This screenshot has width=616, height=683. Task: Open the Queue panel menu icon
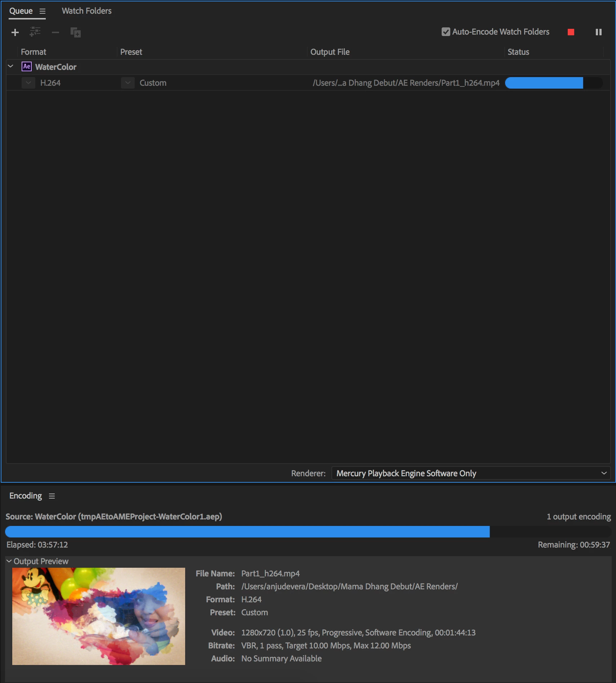(x=43, y=11)
